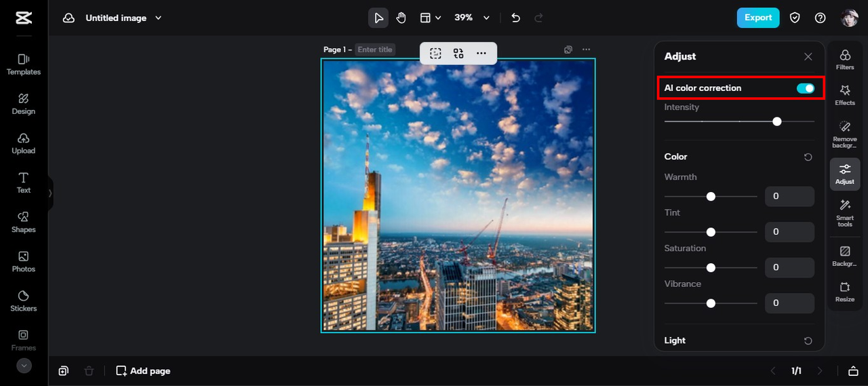Open the Text panel
The image size is (868, 386).
click(x=24, y=182)
